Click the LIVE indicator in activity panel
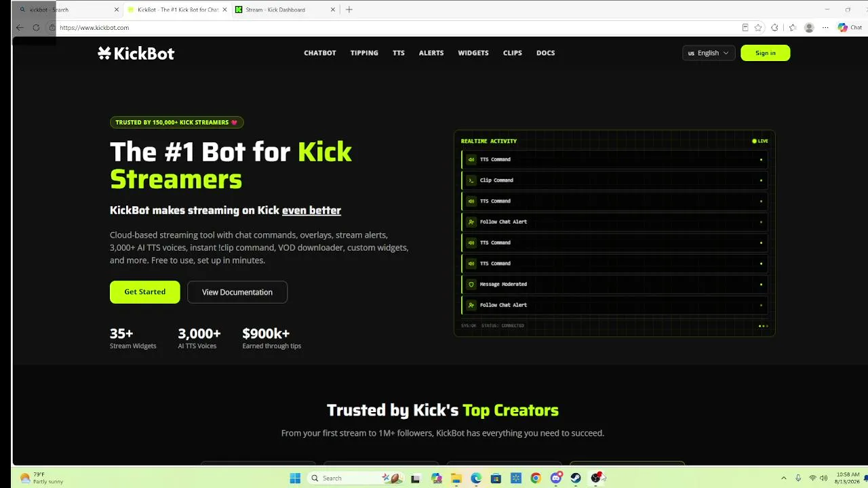This screenshot has height=488, width=868. (760, 141)
